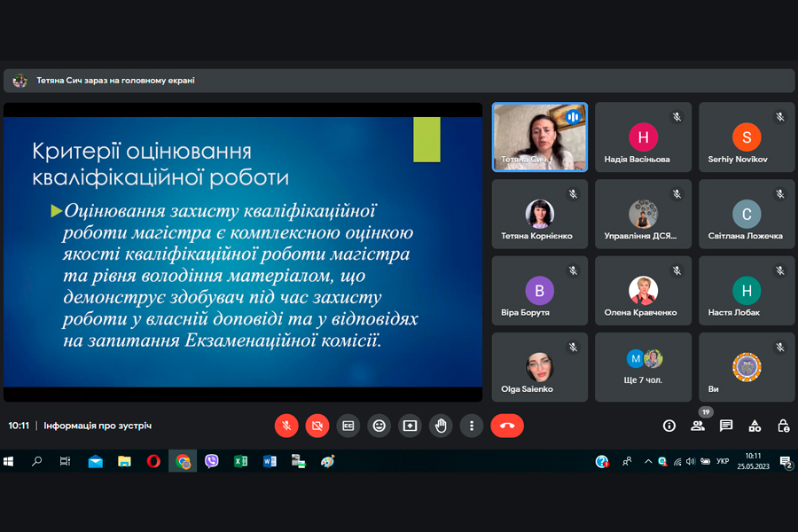Screen dimensions: 798x532
Task: Show participants list with 19 badge
Action: (x=698, y=426)
